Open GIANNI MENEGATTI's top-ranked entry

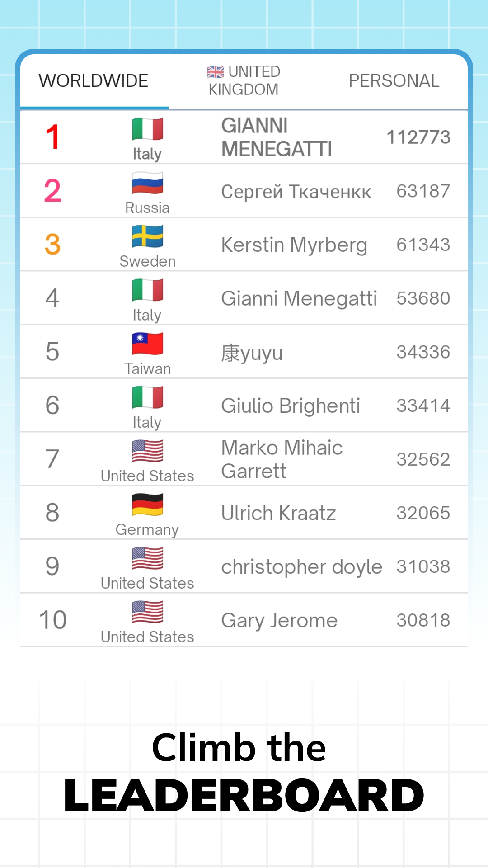tap(277, 137)
